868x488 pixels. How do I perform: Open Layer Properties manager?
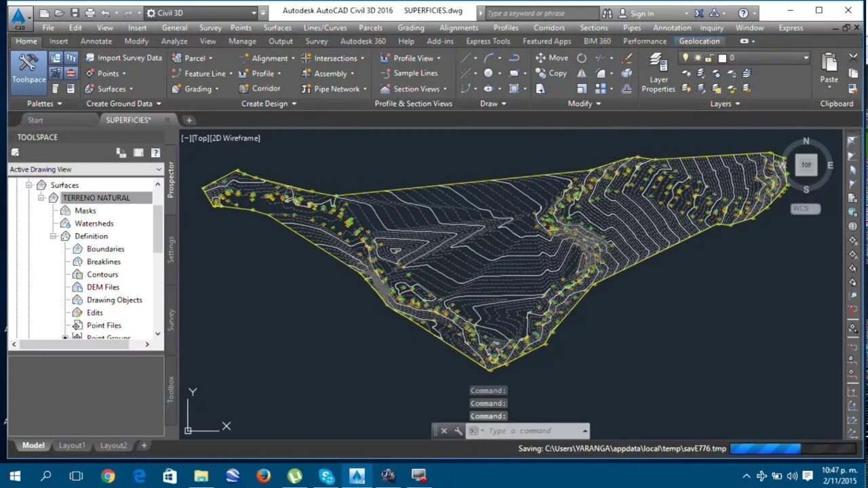tap(658, 73)
